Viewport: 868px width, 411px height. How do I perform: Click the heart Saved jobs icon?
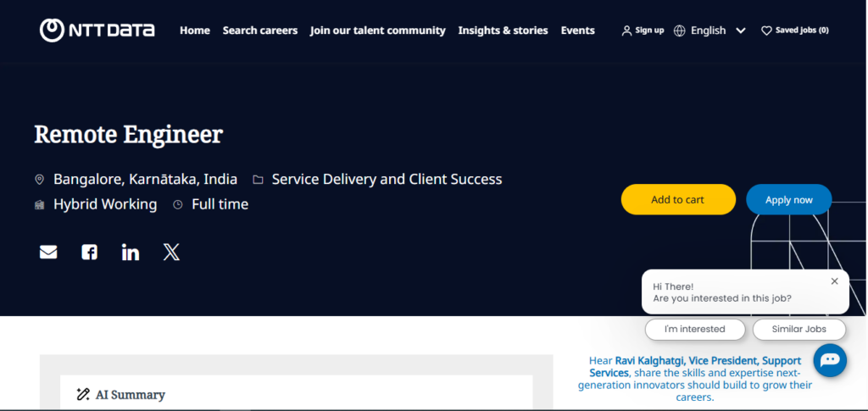tap(766, 31)
